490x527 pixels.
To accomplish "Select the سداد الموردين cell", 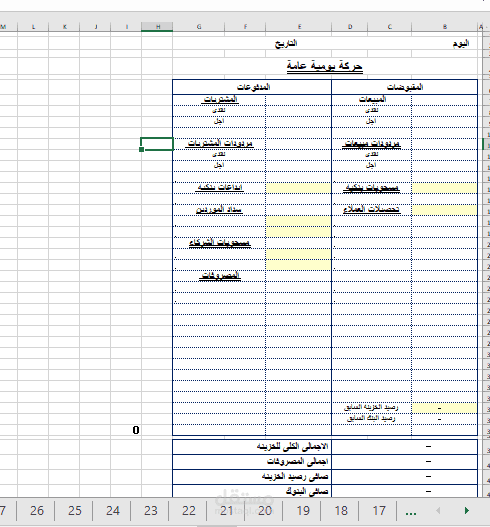I will pos(219,210).
